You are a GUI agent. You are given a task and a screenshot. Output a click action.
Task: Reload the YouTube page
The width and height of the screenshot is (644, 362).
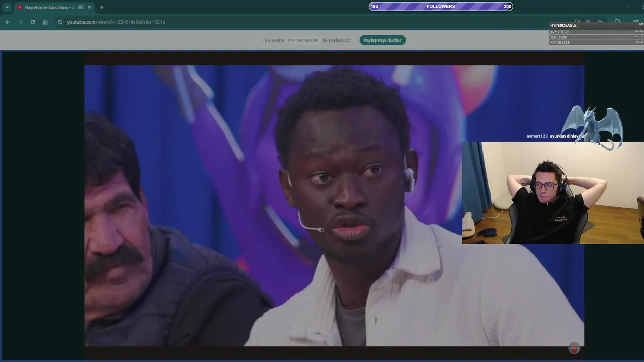33,22
